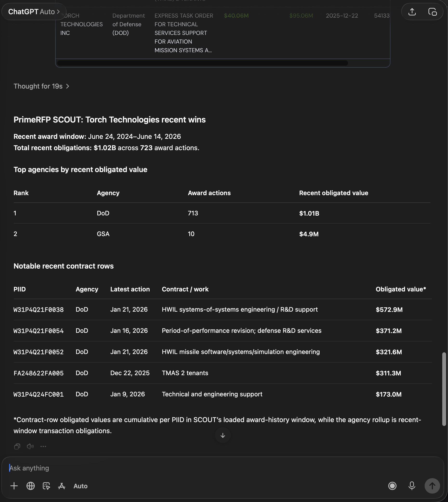Expand the Thought for 19s details
This screenshot has width=448, height=502.
pyautogui.click(x=41, y=86)
